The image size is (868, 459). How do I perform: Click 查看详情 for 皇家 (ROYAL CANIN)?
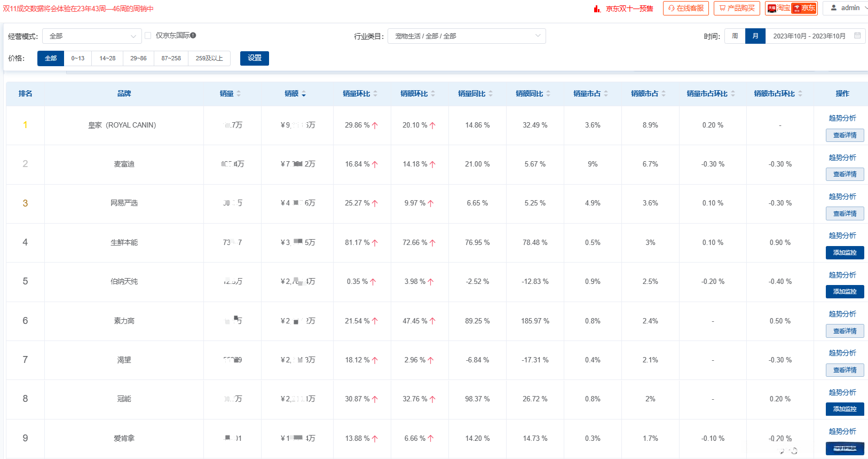tap(845, 136)
